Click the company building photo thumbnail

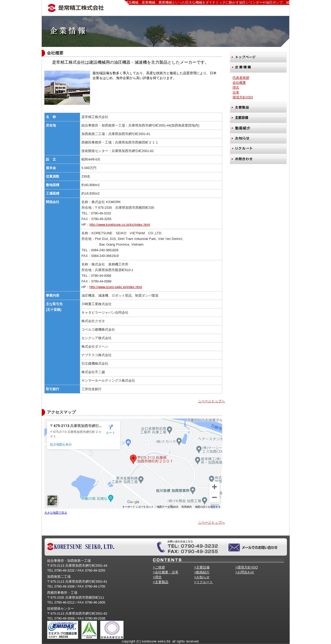coord(67,88)
